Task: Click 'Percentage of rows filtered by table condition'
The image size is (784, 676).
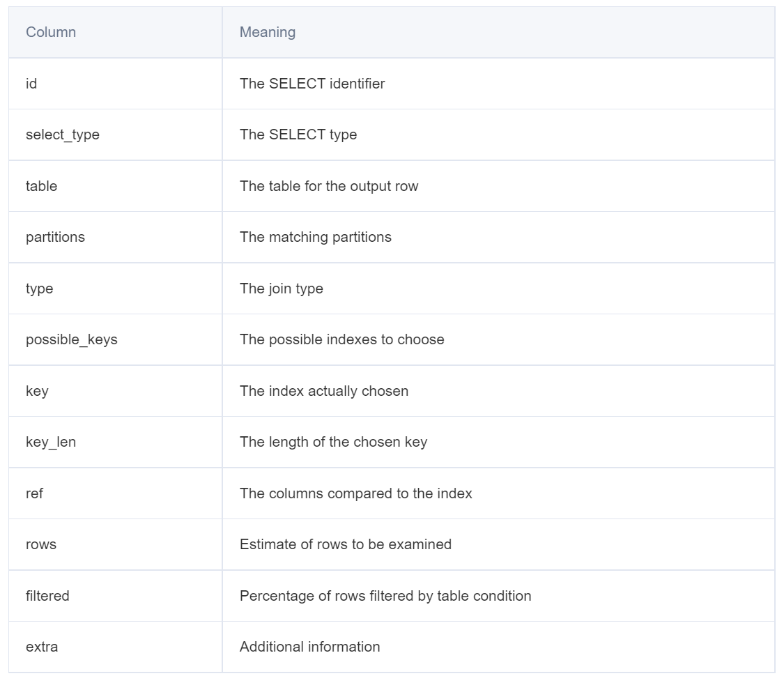Action: [385, 596]
